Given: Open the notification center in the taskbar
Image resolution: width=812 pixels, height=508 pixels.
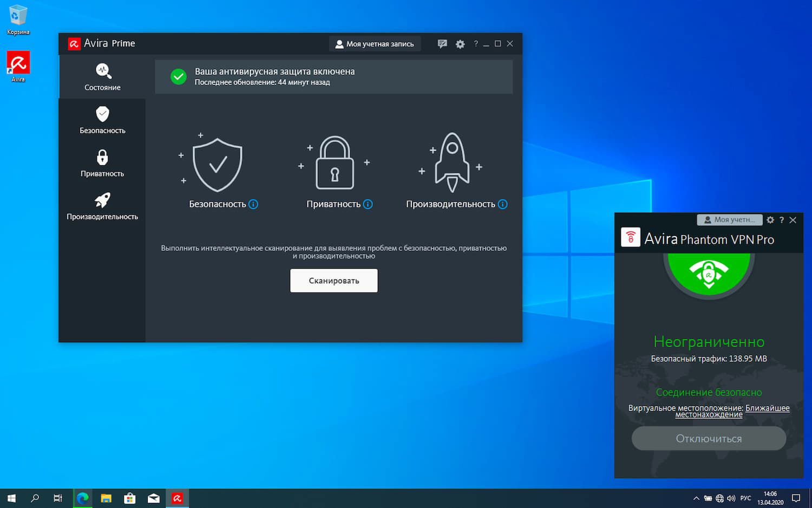Looking at the screenshot, I should 796,497.
